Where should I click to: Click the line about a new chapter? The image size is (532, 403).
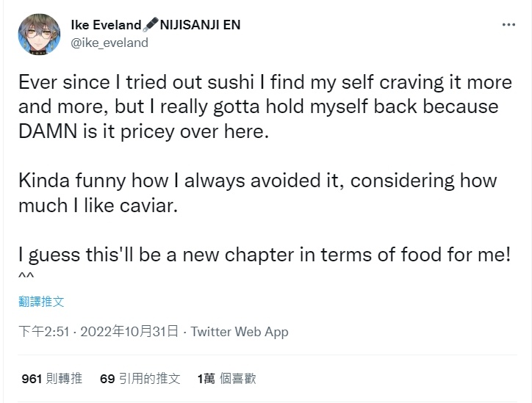tap(265, 255)
